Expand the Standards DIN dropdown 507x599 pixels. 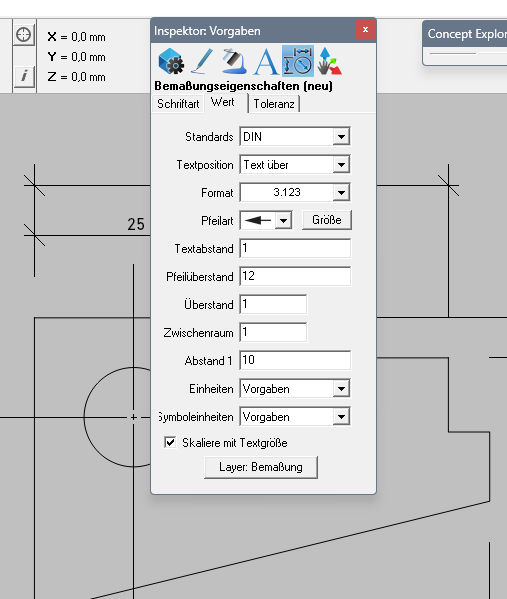pyautogui.click(x=341, y=136)
